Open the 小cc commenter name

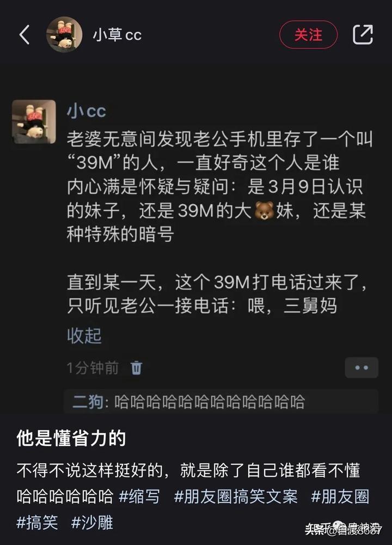point(86,111)
